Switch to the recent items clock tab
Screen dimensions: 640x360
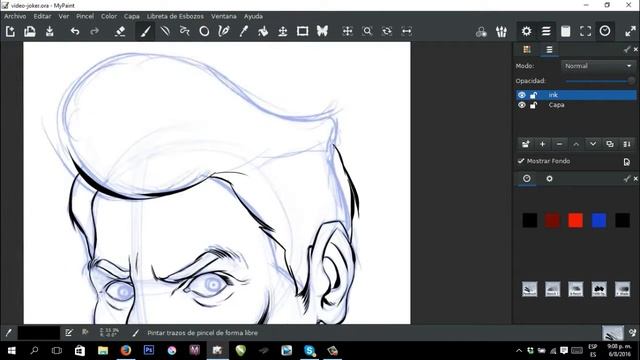527,178
